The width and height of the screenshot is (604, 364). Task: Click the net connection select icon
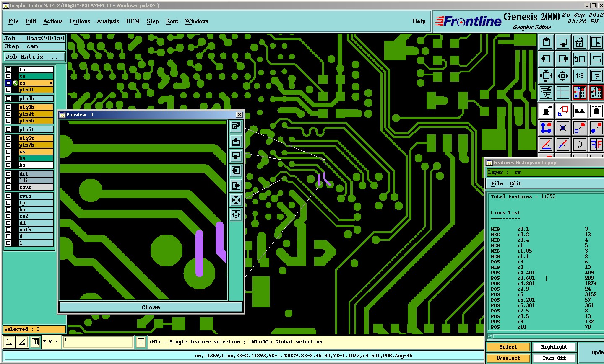546,128
